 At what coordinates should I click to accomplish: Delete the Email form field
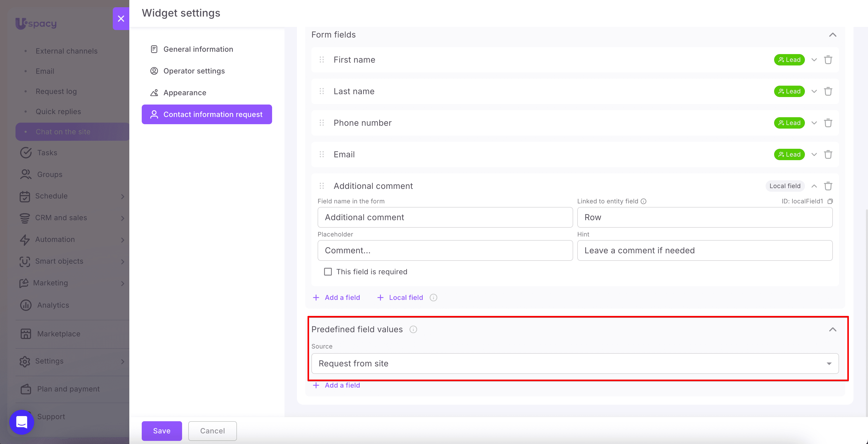point(828,154)
